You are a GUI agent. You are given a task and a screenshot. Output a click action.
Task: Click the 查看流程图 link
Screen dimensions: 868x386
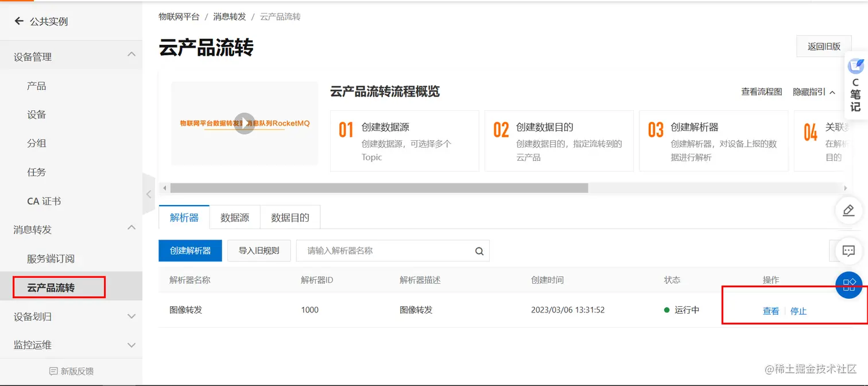762,92
